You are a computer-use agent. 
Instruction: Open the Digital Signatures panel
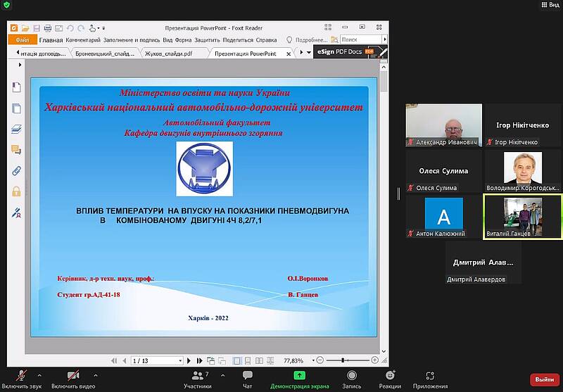16,212
